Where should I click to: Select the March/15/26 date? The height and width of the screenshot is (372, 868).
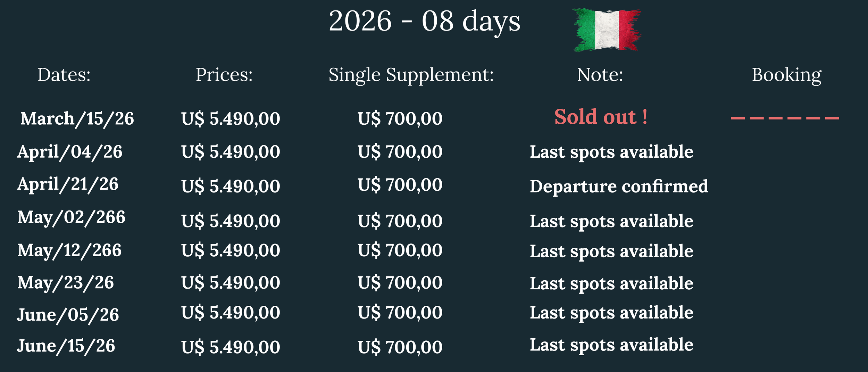(77, 119)
